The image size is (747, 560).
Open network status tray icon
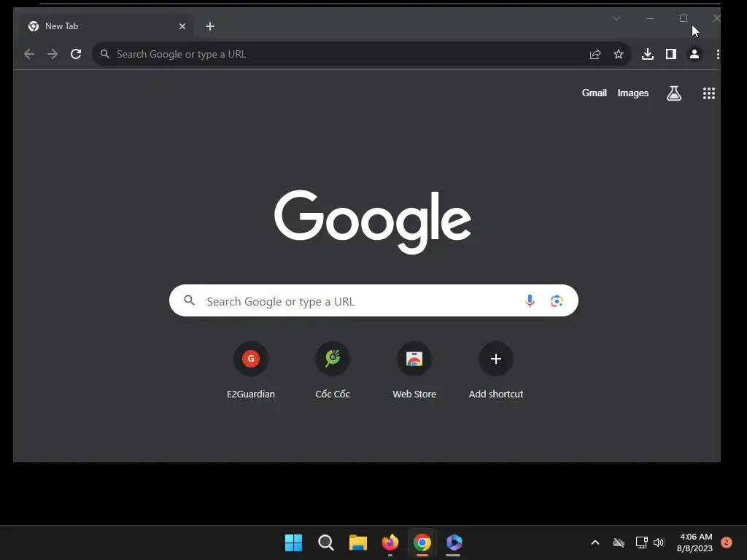click(641, 542)
